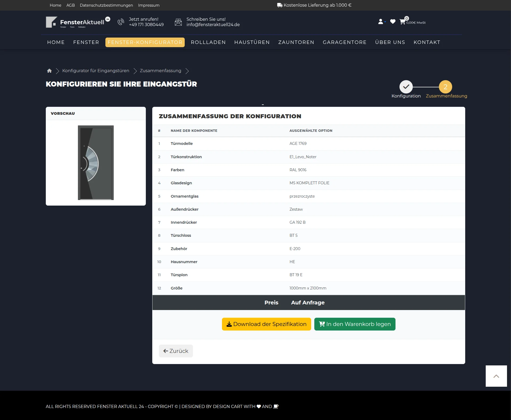Click the Auf Anfrage price text
Screen dimensions: 511x420
tap(308, 303)
